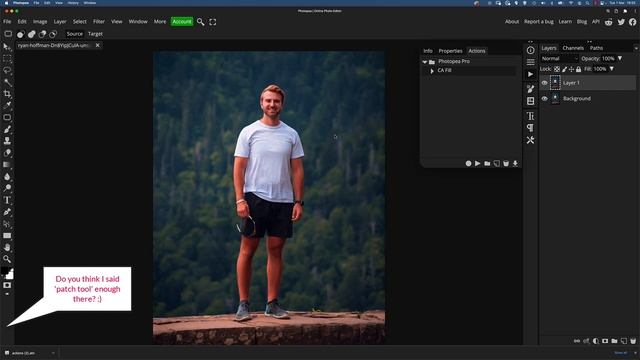Toggle lock image pixels brush icon
This screenshot has height=360, width=640.
point(564,69)
